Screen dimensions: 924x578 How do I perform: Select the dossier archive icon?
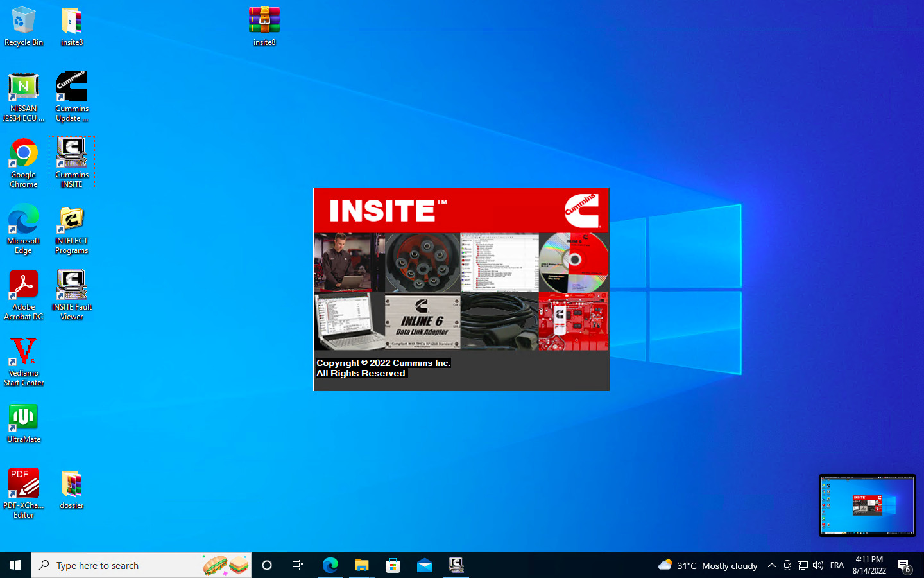tap(72, 489)
